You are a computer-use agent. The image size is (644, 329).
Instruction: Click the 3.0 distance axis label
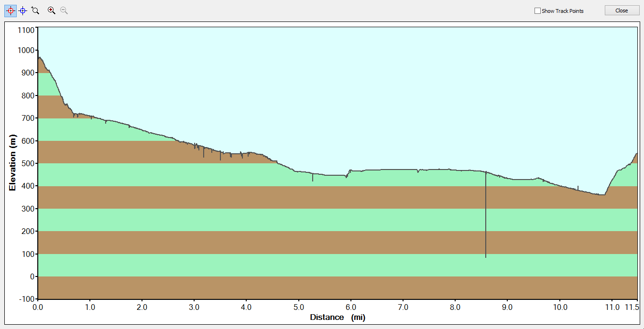pyautogui.click(x=194, y=307)
